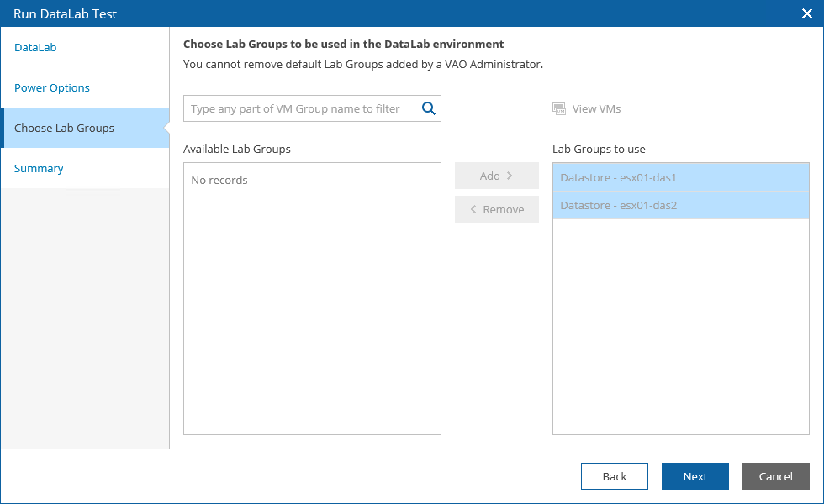Screen dimensions: 824x504
Task: Click the magnifier search icon
Action: [x=428, y=108]
